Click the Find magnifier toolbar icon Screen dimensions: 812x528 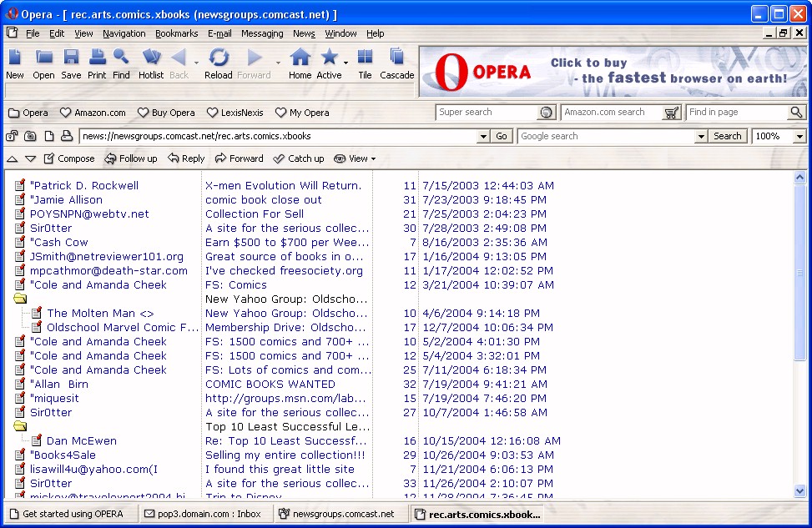pyautogui.click(x=121, y=58)
